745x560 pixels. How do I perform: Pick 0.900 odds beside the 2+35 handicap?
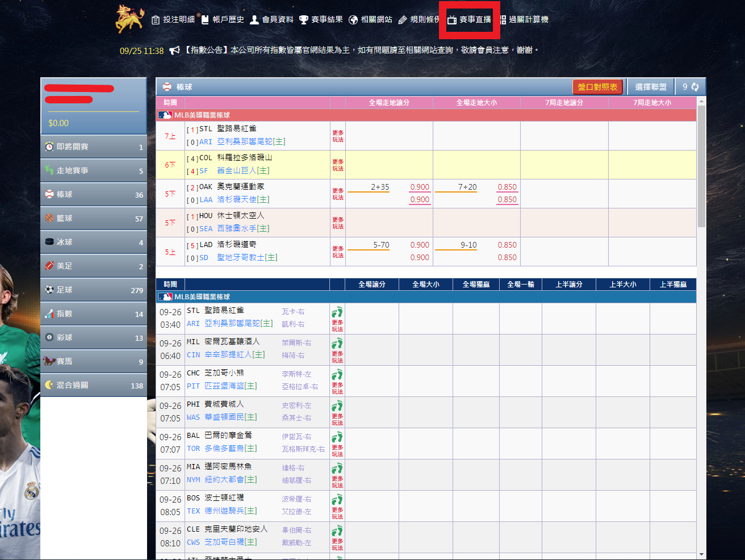(420, 187)
